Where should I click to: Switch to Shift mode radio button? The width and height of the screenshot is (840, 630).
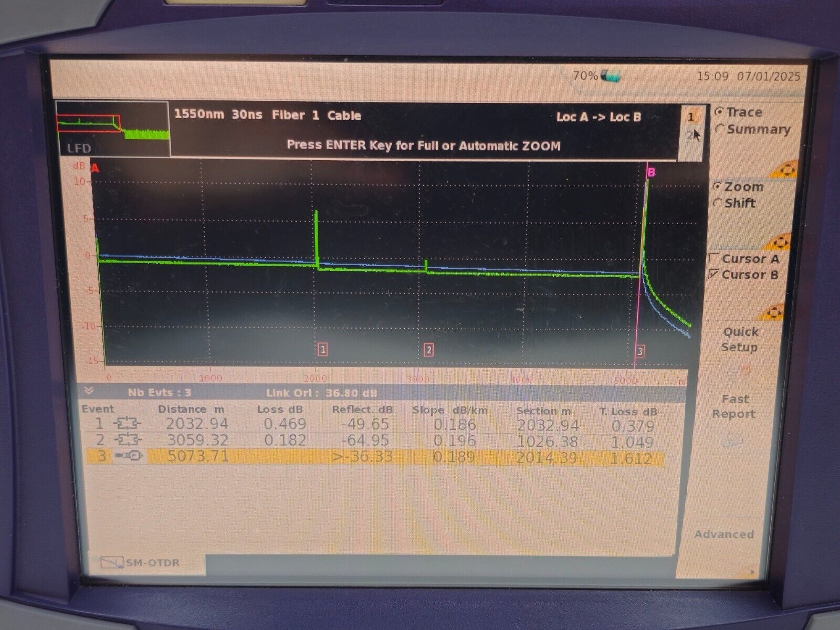(718, 203)
